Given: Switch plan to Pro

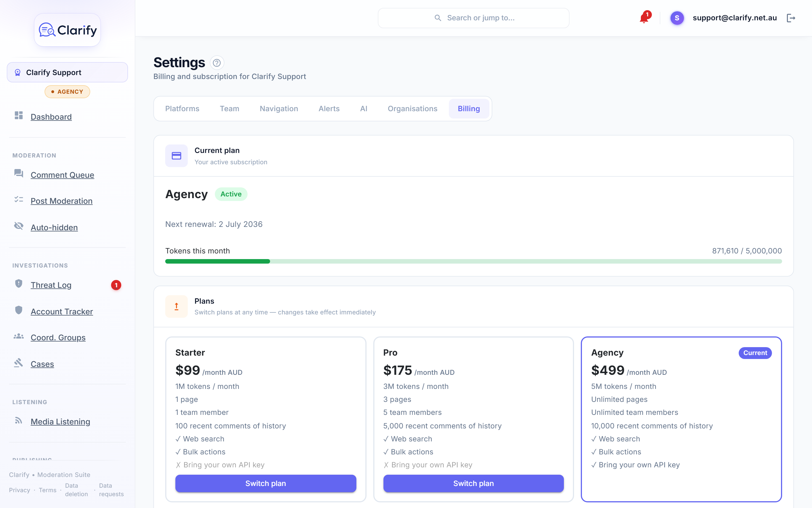Looking at the screenshot, I should 473,483.
